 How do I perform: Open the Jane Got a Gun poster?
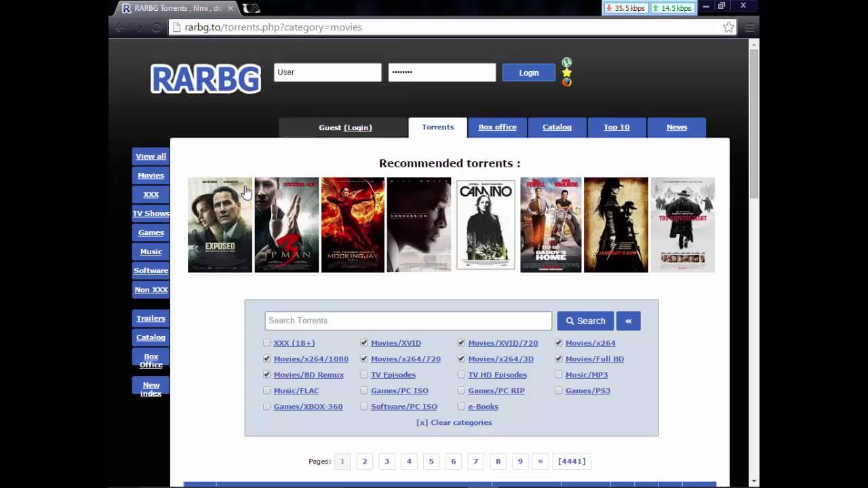pos(616,225)
